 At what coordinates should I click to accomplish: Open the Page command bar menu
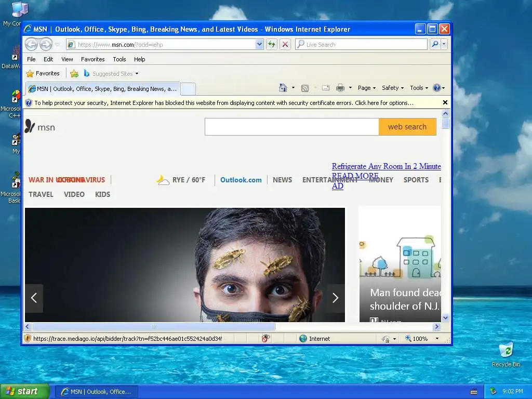click(367, 88)
